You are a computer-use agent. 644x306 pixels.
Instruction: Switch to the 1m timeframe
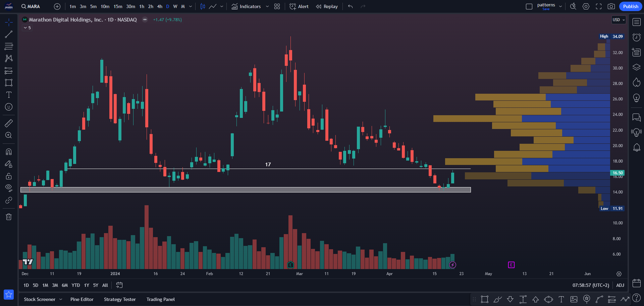(72, 6)
